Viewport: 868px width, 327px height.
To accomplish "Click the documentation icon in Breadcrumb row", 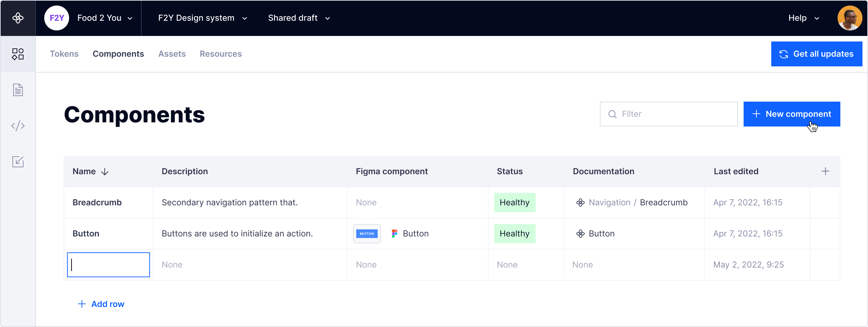I will [x=581, y=203].
